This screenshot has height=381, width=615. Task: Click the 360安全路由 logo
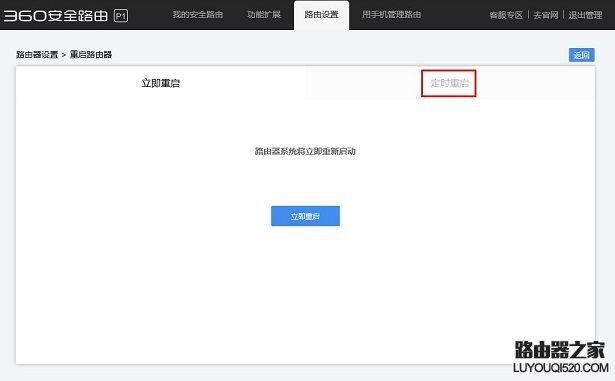pos(56,16)
